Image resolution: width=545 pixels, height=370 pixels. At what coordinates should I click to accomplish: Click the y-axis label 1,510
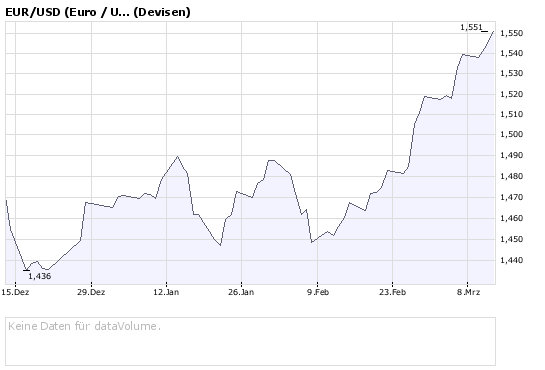tap(511, 114)
